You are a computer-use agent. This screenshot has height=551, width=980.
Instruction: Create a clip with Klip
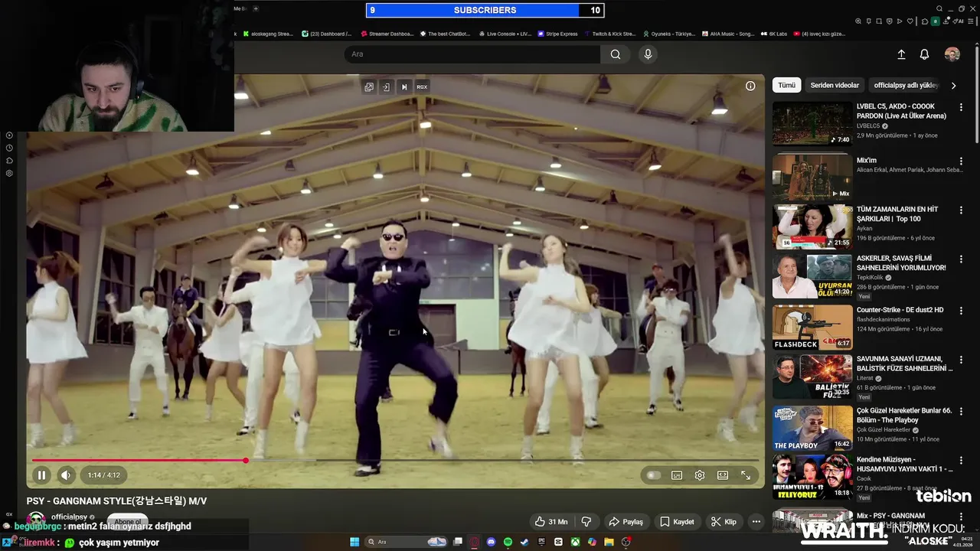point(724,522)
